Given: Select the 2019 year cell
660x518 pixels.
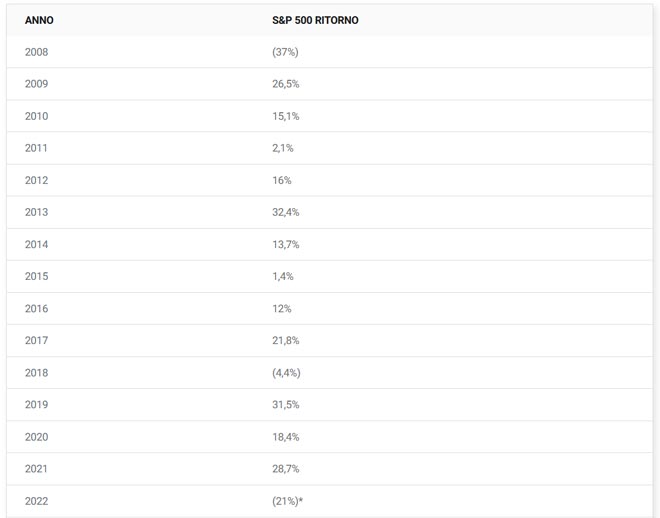Looking at the screenshot, I should coord(36,404).
